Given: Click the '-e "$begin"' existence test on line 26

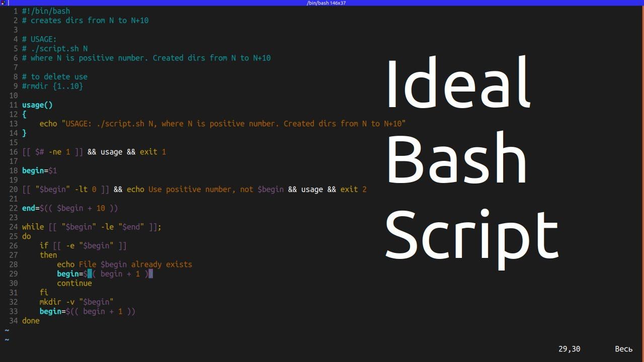Looking at the screenshot, I should click(x=90, y=246).
